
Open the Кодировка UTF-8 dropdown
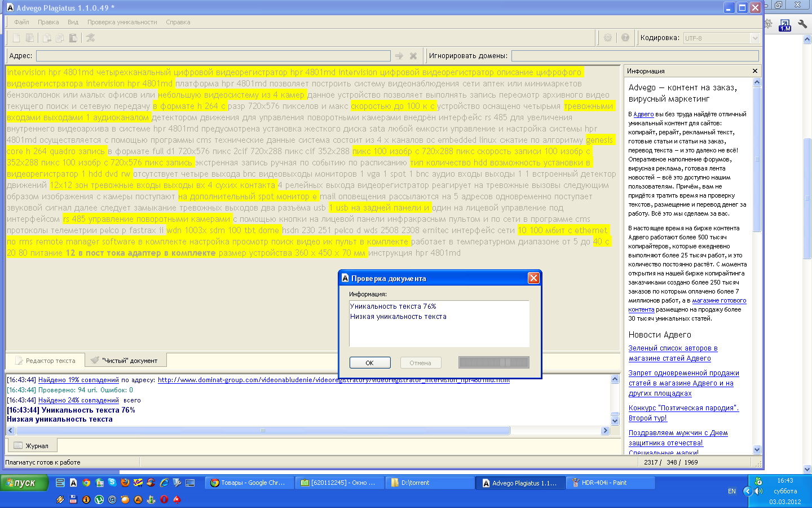tap(755, 38)
